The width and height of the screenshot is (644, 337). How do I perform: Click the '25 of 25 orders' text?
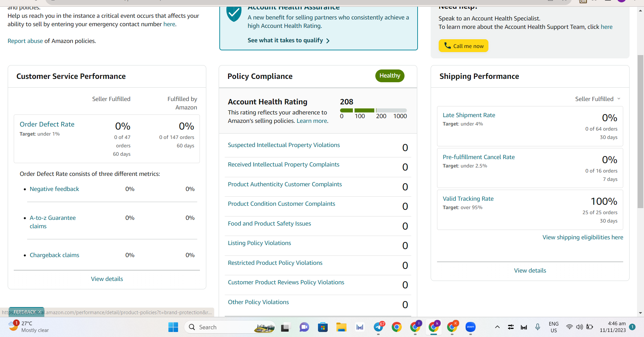[600, 212]
